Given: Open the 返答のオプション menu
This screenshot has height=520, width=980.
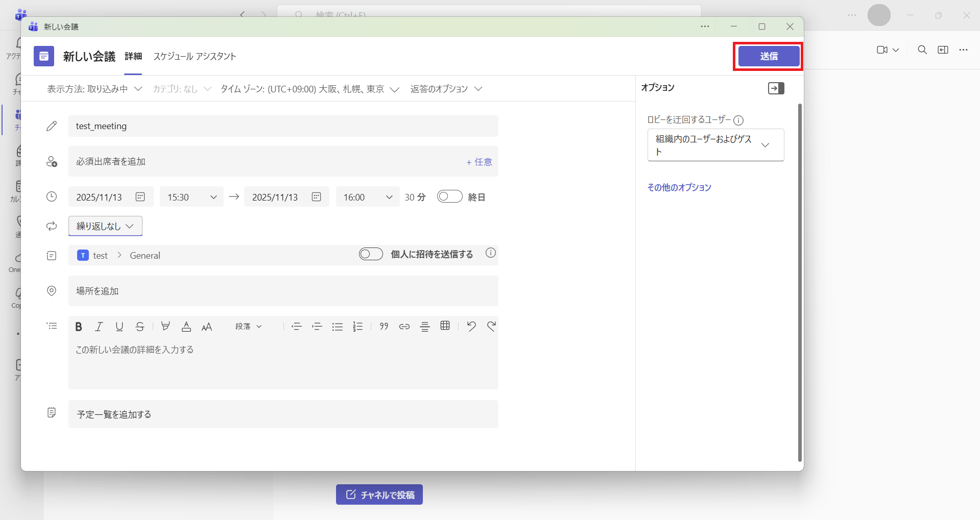Looking at the screenshot, I should coord(446,89).
